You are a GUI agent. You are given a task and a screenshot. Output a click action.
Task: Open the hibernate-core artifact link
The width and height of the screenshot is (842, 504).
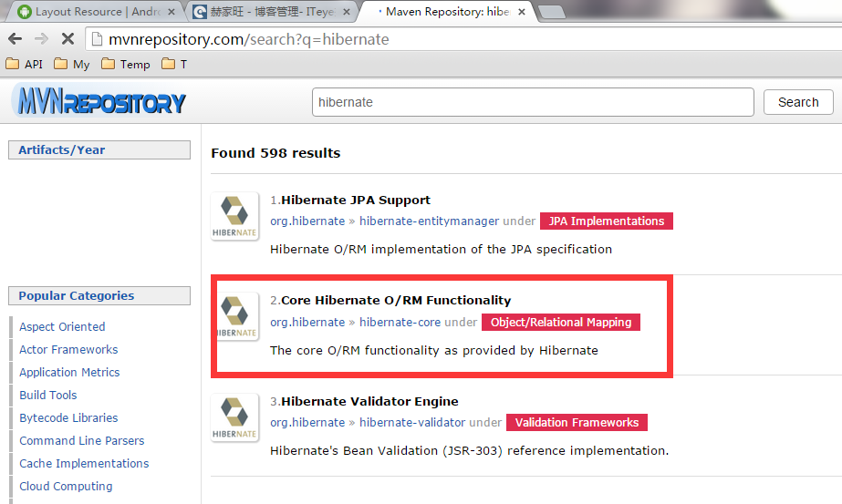[x=400, y=322]
